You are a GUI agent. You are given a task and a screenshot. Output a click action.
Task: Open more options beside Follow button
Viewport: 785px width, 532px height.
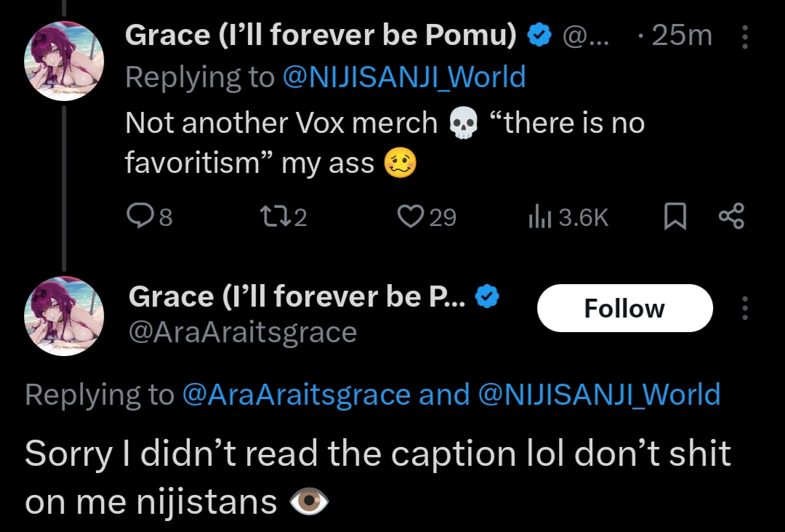click(x=744, y=308)
